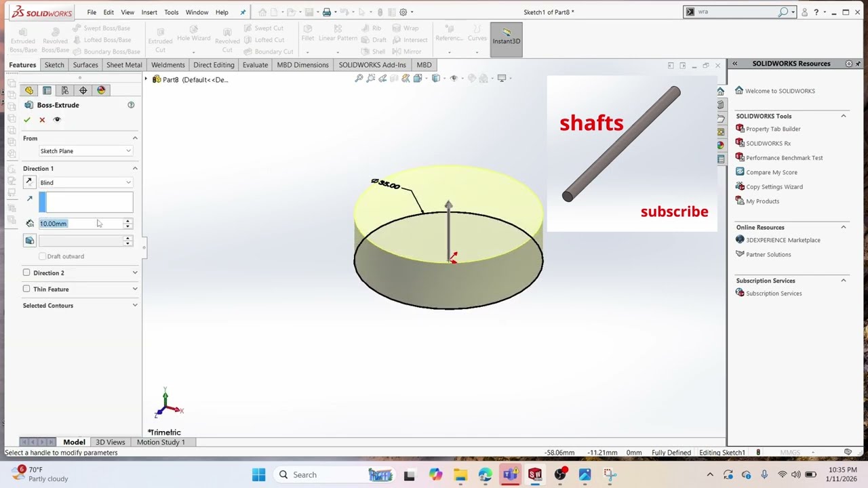Open the Motion Study 1 tab

pos(161,442)
